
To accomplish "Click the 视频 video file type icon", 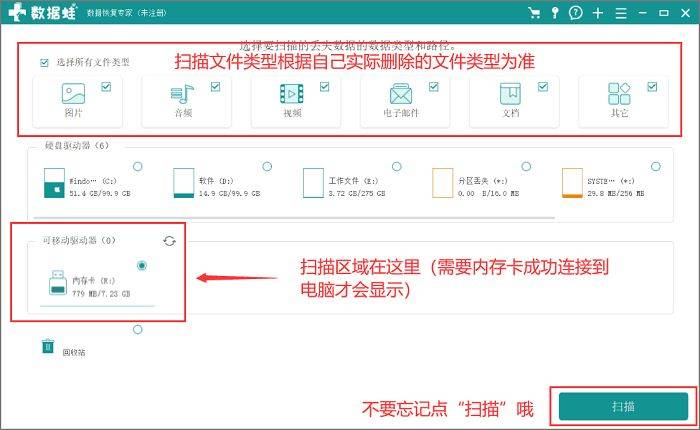I will (292, 94).
